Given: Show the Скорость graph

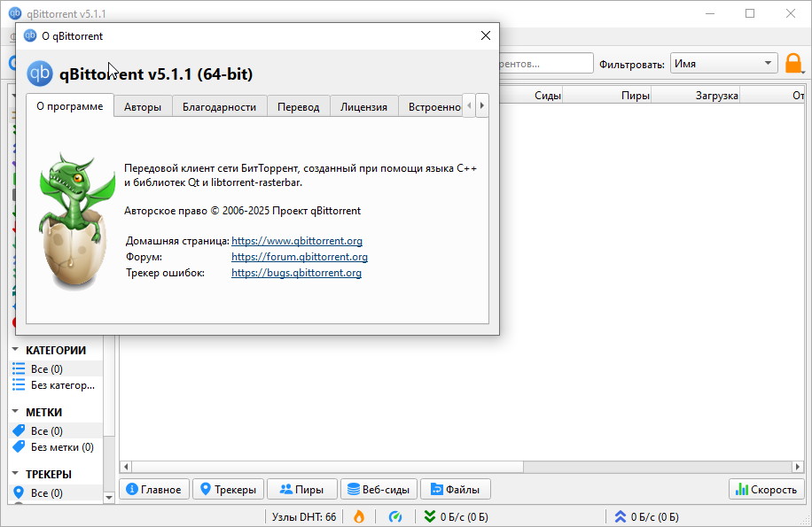Looking at the screenshot, I should coord(767,489).
